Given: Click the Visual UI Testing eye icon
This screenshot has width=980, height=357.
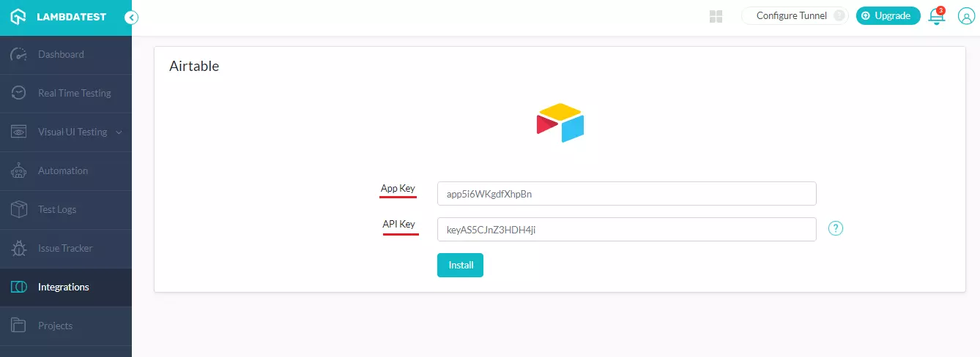Looking at the screenshot, I should tap(19, 132).
